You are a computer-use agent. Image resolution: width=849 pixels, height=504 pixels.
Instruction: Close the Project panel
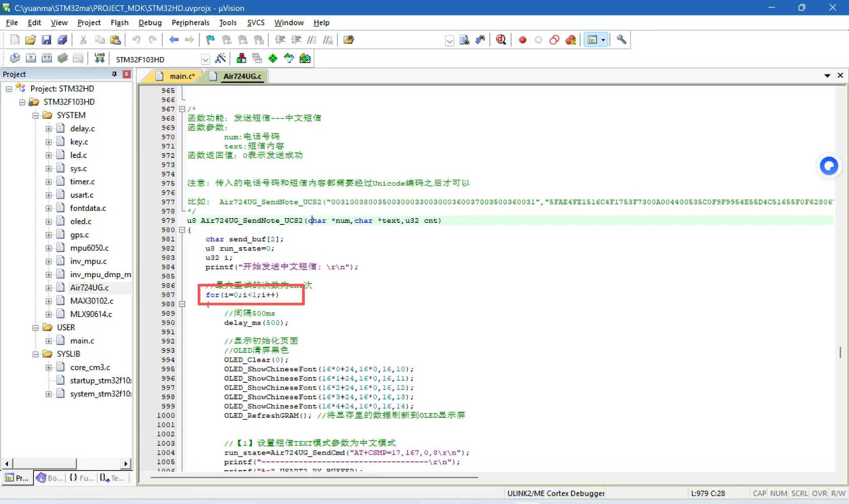click(x=126, y=74)
